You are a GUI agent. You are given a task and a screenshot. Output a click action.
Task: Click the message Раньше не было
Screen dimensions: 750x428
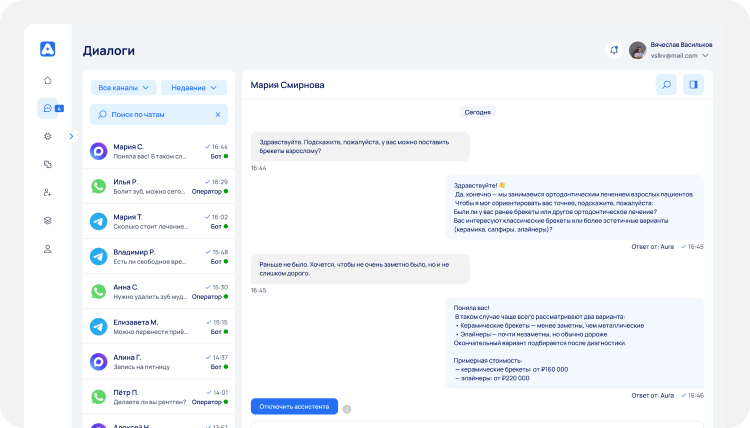pyautogui.click(x=360, y=269)
